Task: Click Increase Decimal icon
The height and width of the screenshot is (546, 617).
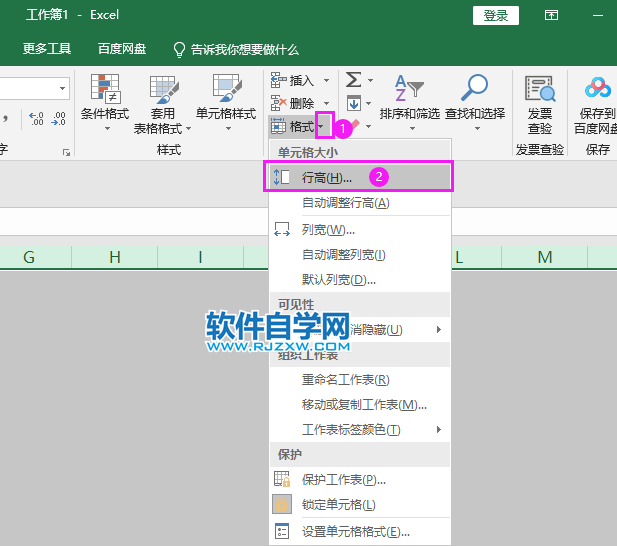Action: (x=37, y=118)
